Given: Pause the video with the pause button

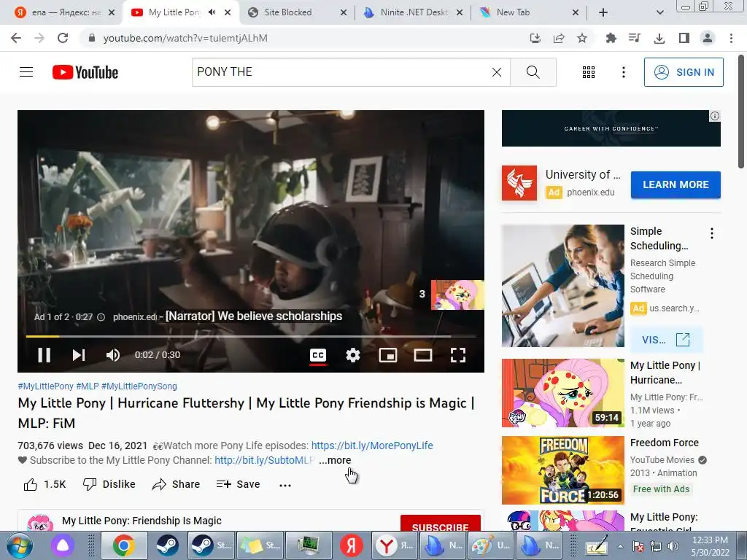Looking at the screenshot, I should tap(44, 355).
